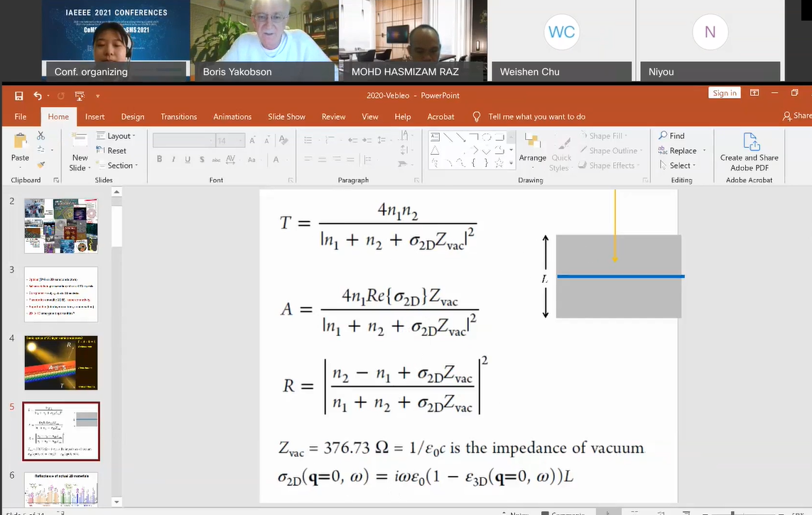Viewport: 812px width, 515px height.
Task: Toggle Underline formatting
Action: pyautogui.click(x=188, y=159)
